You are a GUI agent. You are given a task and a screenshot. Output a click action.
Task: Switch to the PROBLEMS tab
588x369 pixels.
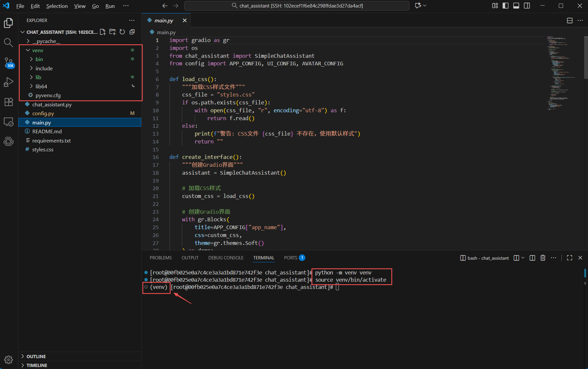tap(161, 258)
